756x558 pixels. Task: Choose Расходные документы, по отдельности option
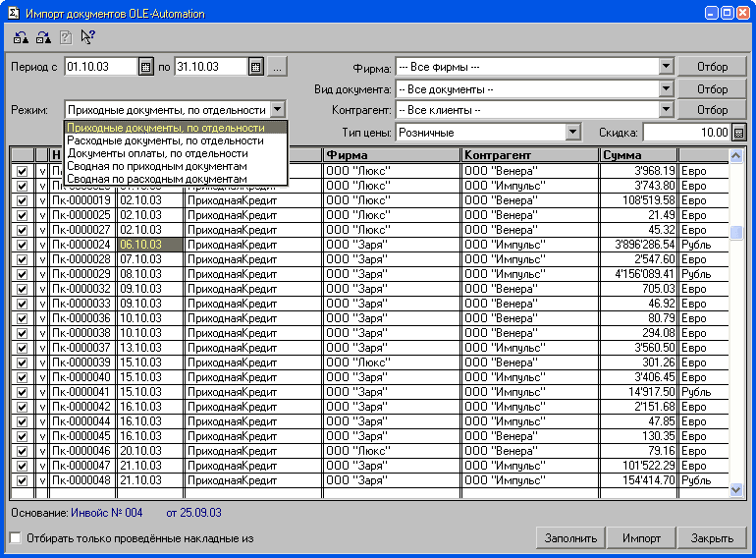pos(176,140)
